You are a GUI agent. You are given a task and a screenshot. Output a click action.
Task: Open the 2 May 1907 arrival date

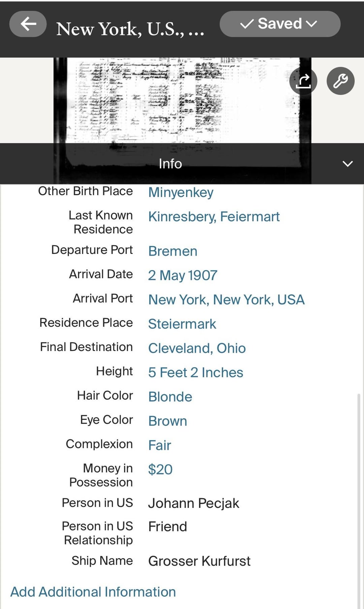click(183, 275)
